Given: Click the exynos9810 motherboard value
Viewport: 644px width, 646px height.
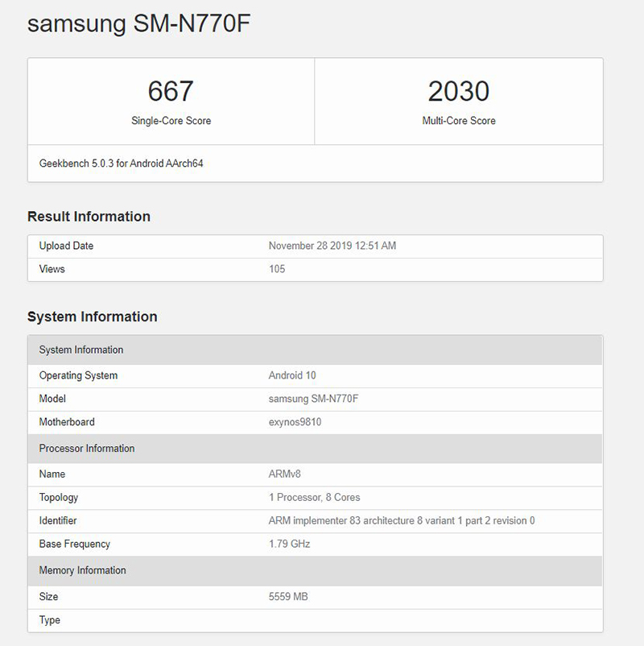Looking at the screenshot, I should coord(295,422).
